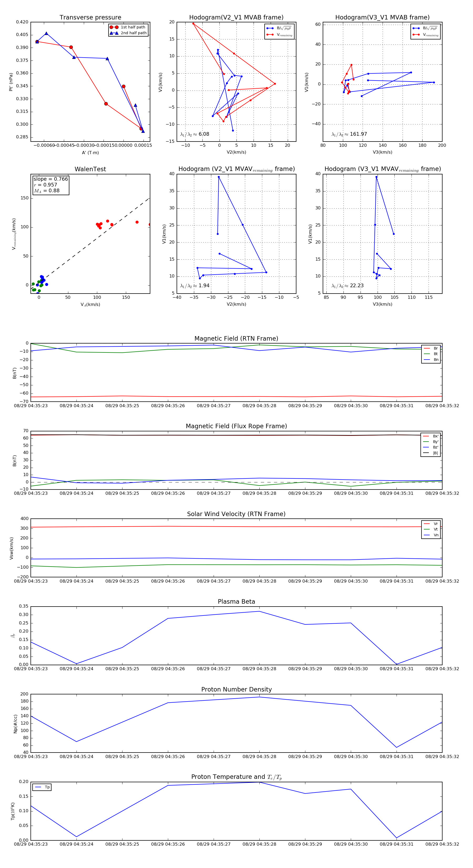This screenshot has height=868, width=473.
Task: Click the "Hodogram(V2_V1 MVAB frame)" title
Action: click(x=236, y=18)
